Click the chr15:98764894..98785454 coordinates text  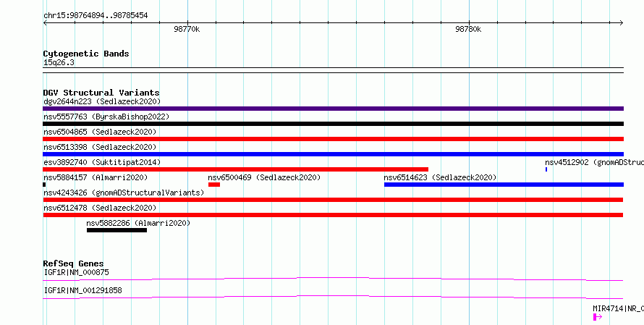(96, 16)
